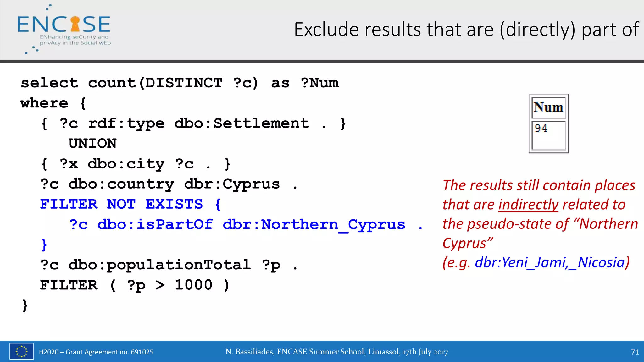Click the FILTER ( ?p > 1000 ) line
644x362 pixels.
click(x=135, y=285)
